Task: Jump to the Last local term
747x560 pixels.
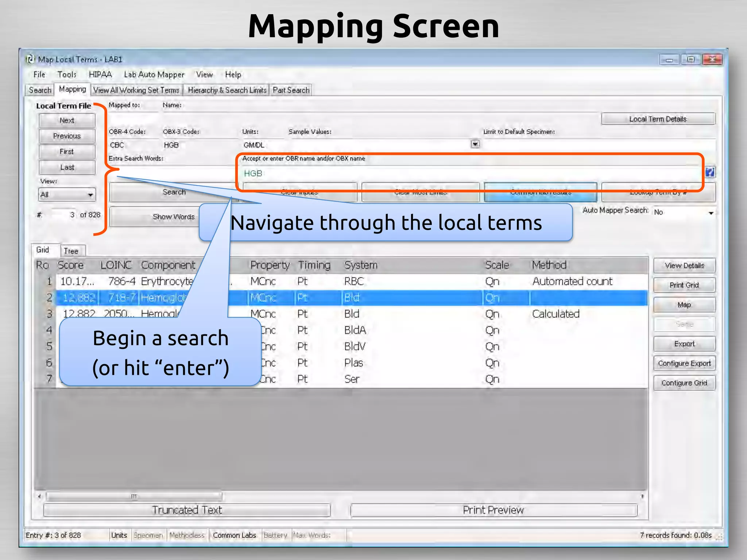Action: [x=67, y=167]
